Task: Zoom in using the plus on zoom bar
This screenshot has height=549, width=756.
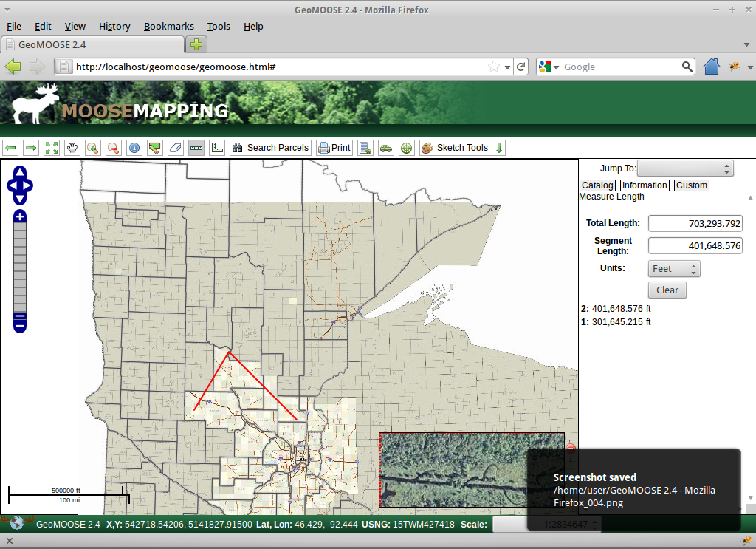Action: [20, 216]
